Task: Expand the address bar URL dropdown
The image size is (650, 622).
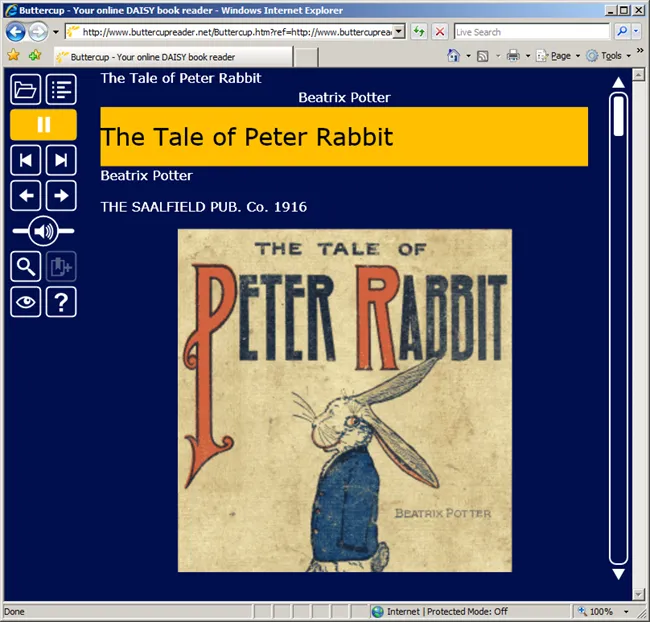Action: click(399, 32)
